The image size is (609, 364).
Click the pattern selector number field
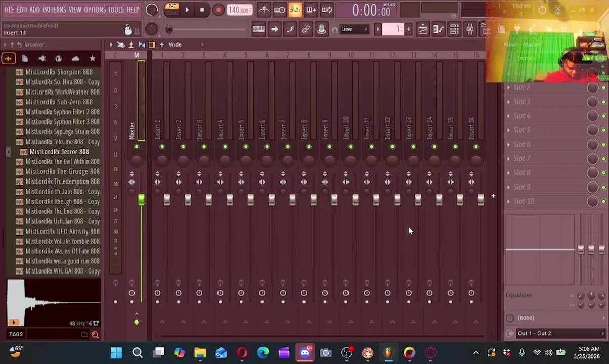(x=394, y=29)
